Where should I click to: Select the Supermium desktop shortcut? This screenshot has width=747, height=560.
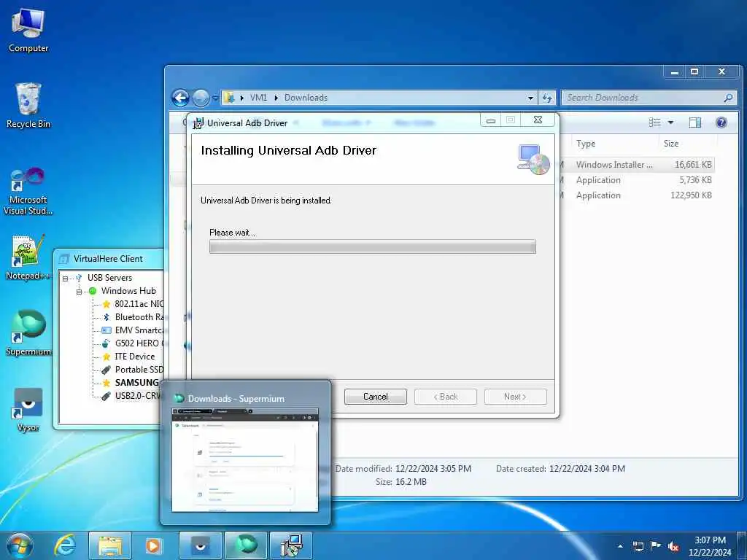click(x=28, y=332)
